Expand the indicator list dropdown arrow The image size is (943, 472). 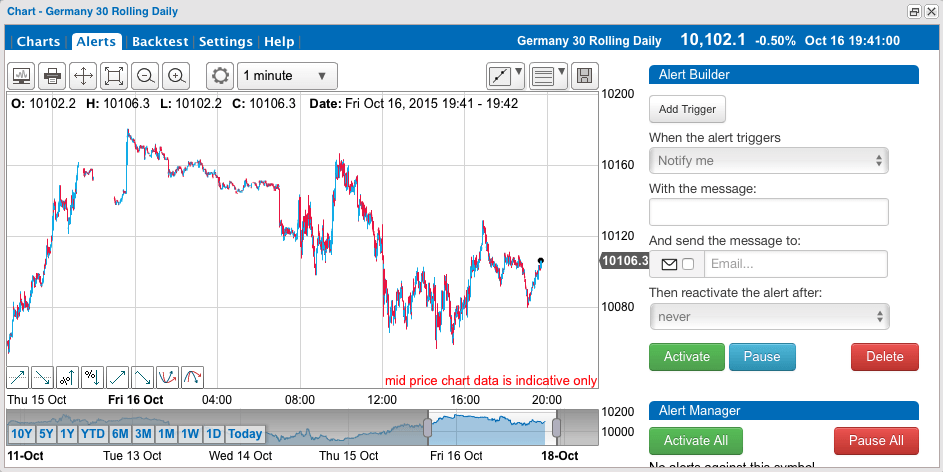(x=562, y=72)
